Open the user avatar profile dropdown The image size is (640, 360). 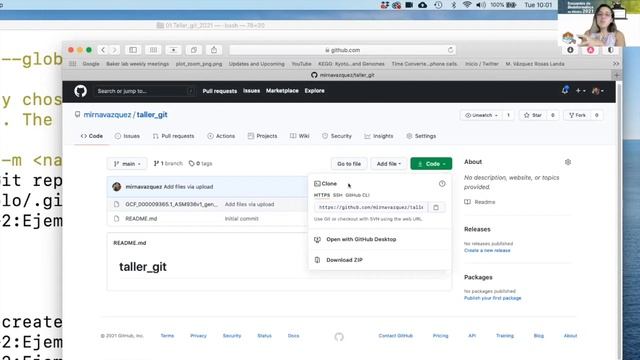tap(598, 91)
